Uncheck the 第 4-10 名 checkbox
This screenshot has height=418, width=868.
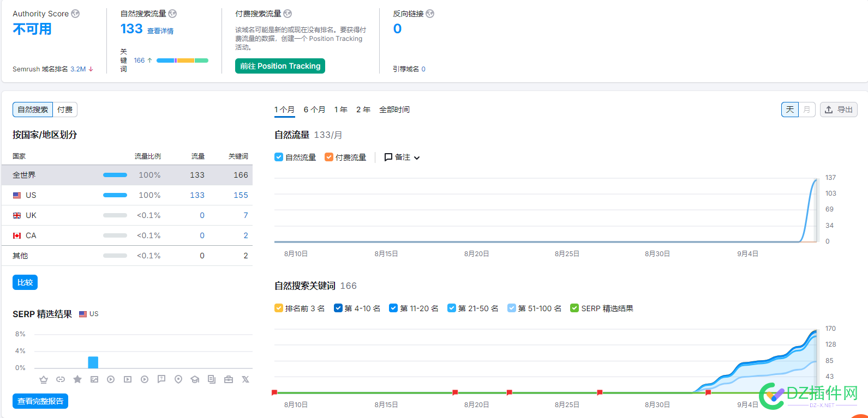tap(338, 308)
